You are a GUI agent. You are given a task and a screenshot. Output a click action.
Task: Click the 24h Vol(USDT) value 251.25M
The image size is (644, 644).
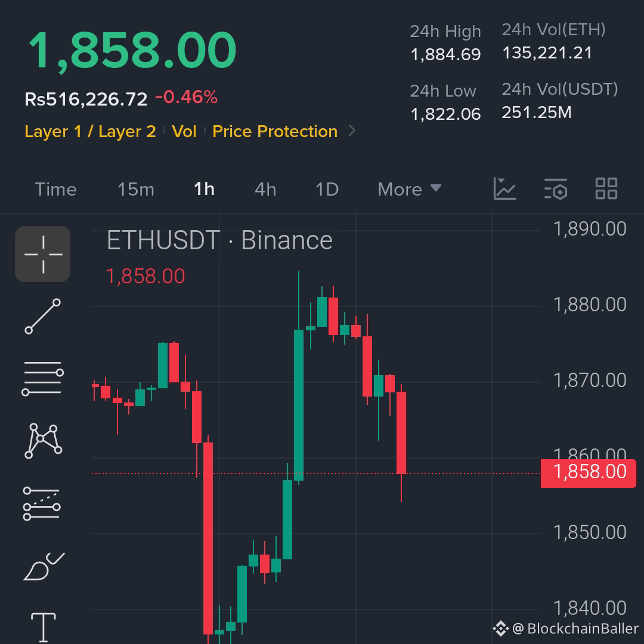click(537, 113)
